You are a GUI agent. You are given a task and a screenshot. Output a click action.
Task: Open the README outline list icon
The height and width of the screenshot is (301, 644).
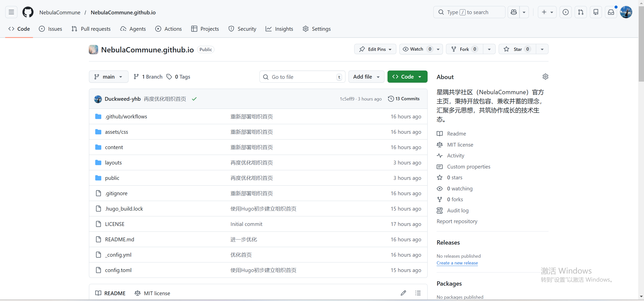[418, 293]
